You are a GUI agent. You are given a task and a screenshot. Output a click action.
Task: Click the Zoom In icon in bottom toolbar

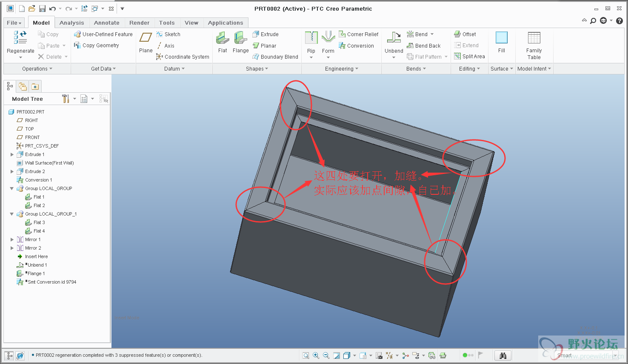(x=316, y=355)
